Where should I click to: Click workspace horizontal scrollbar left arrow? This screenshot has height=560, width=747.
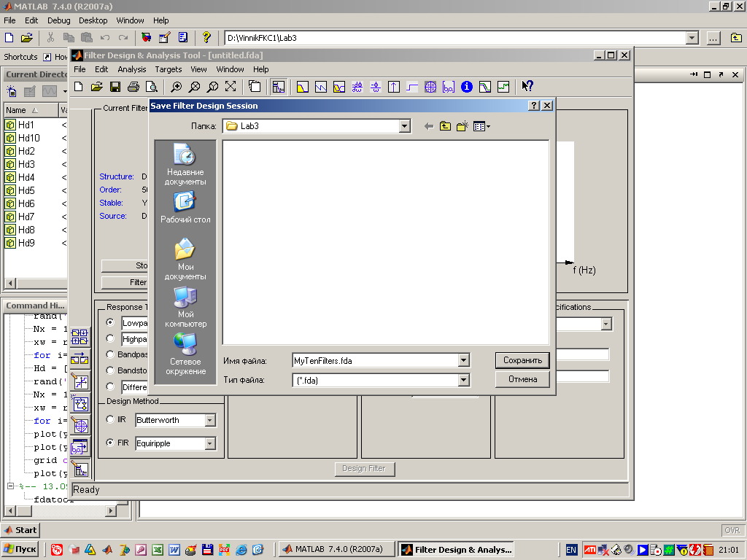pyautogui.click(x=10, y=283)
